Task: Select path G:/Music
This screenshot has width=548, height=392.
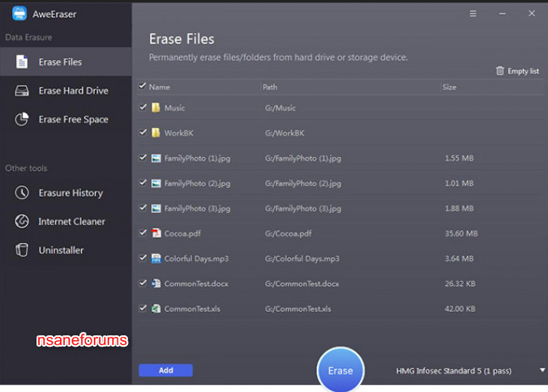Action: pyautogui.click(x=280, y=108)
